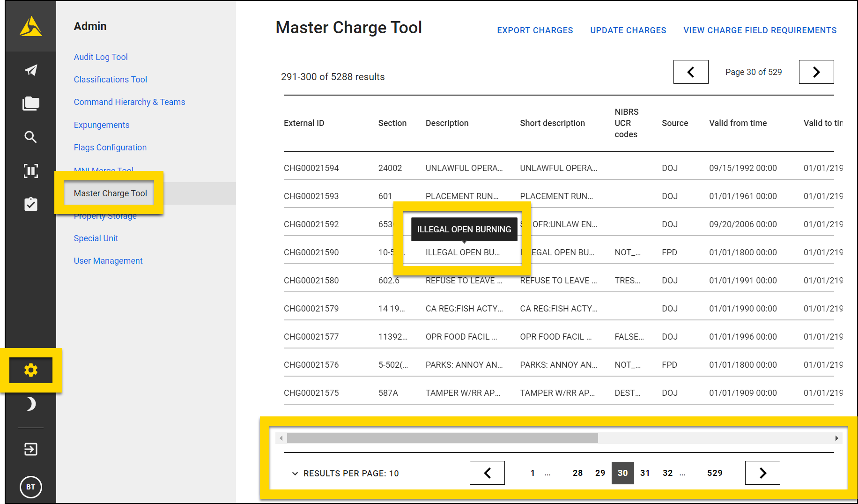The image size is (858, 504).
Task: Click the horizontal scrollbar right arrow
Action: coord(837,438)
